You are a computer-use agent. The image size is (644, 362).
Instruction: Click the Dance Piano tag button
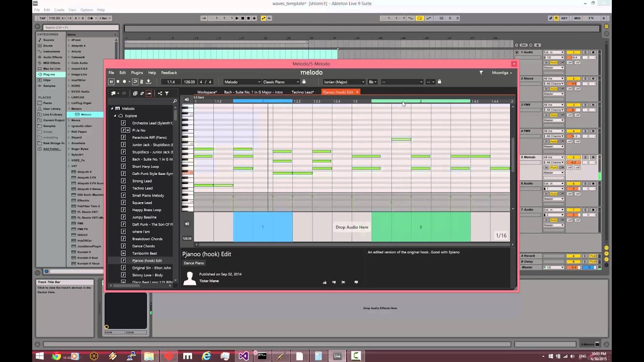coord(194,263)
